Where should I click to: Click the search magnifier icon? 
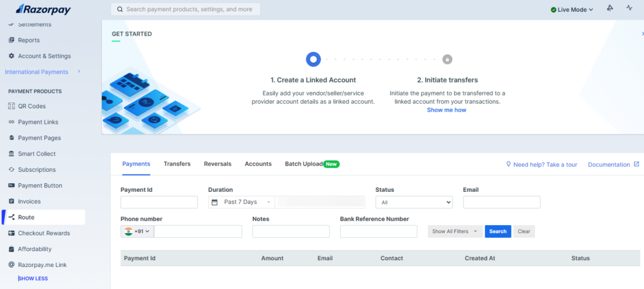tap(120, 9)
